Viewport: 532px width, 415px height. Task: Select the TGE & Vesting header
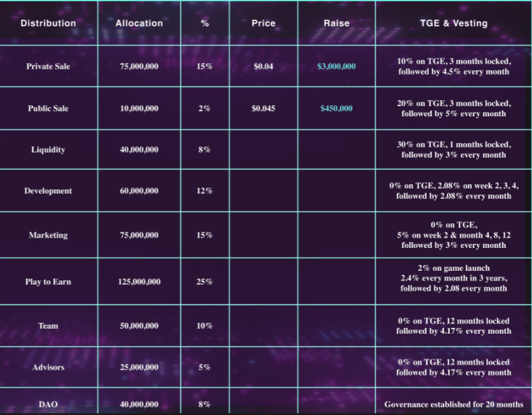click(x=454, y=24)
